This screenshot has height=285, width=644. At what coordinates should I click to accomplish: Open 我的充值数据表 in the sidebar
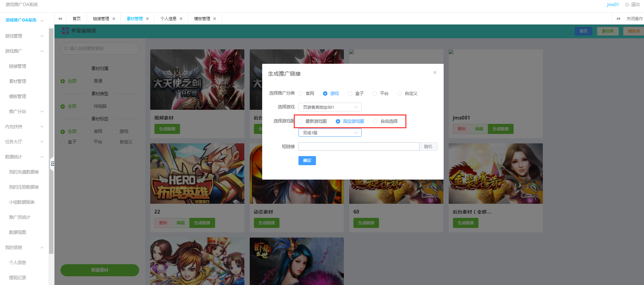tap(24, 172)
